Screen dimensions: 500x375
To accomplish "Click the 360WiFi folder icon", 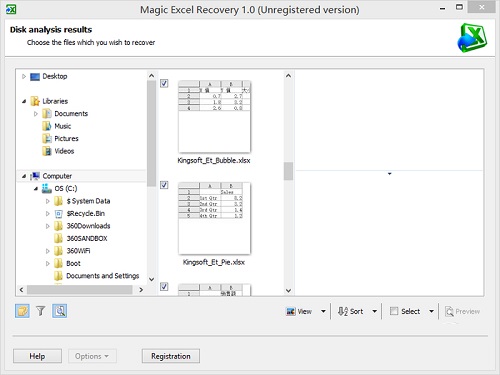I will coord(58,251).
